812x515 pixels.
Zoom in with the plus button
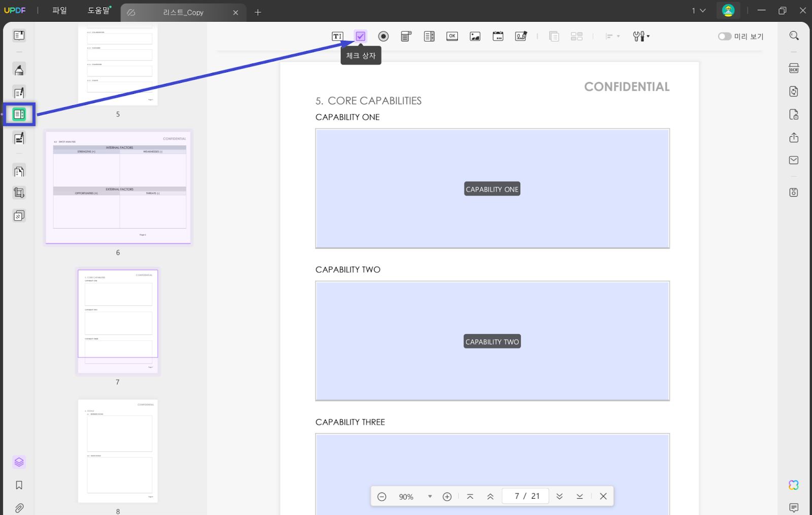(x=447, y=497)
